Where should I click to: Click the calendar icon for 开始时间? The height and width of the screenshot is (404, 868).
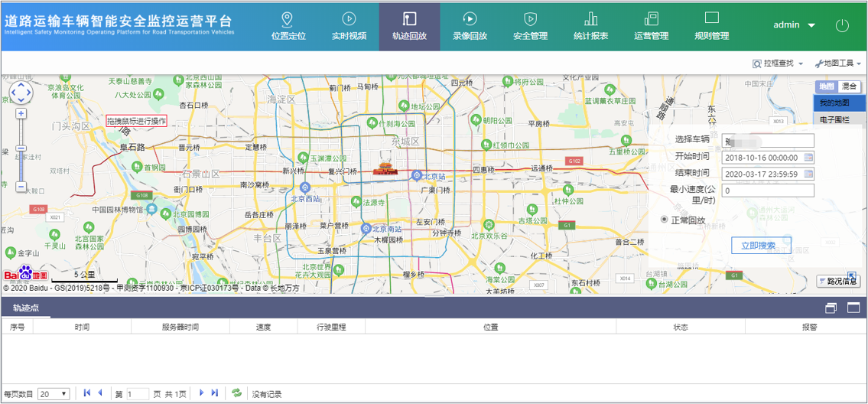(809, 158)
